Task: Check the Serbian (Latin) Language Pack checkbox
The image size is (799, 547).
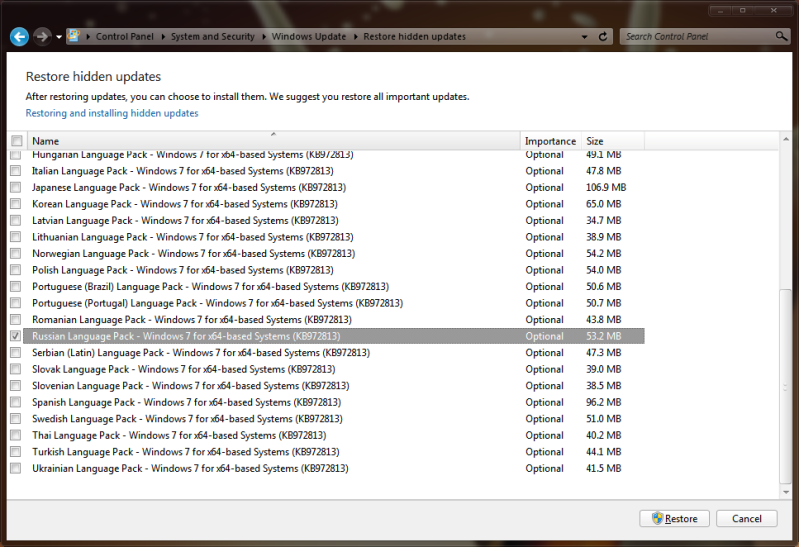Action: [16, 352]
